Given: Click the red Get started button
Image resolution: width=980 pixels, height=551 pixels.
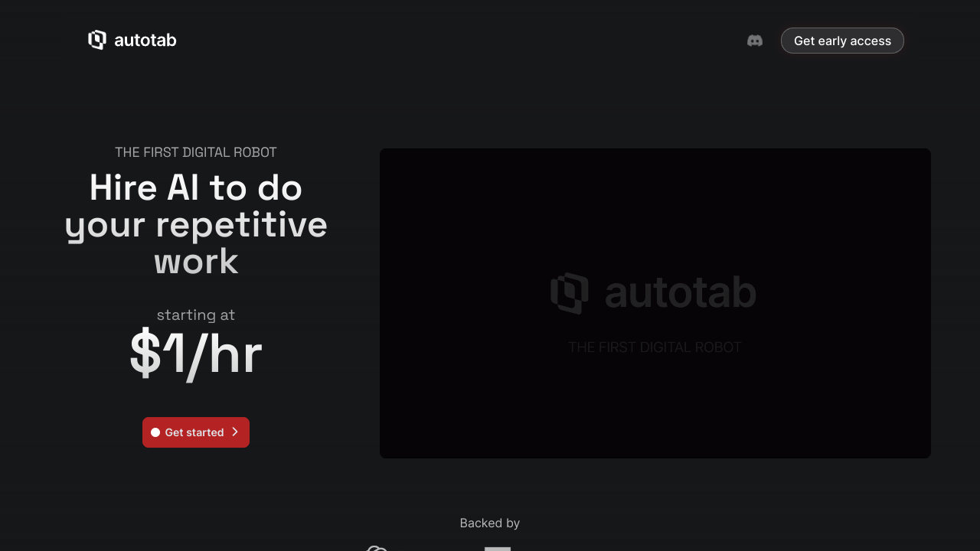Looking at the screenshot, I should coord(196,432).
